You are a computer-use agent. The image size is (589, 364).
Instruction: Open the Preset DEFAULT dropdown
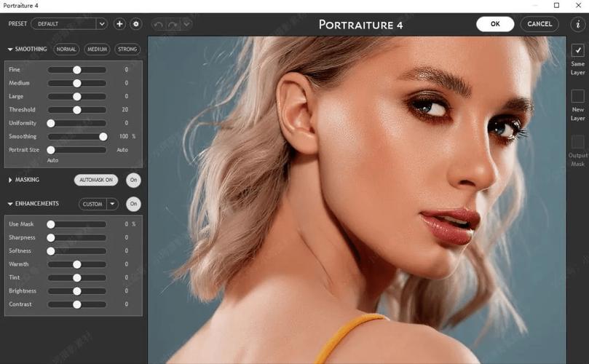[102, 24]
